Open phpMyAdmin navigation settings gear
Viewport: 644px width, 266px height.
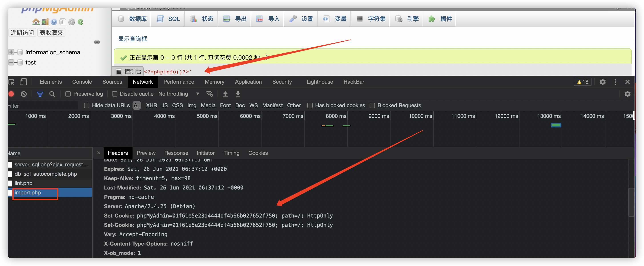coord(72,22)
